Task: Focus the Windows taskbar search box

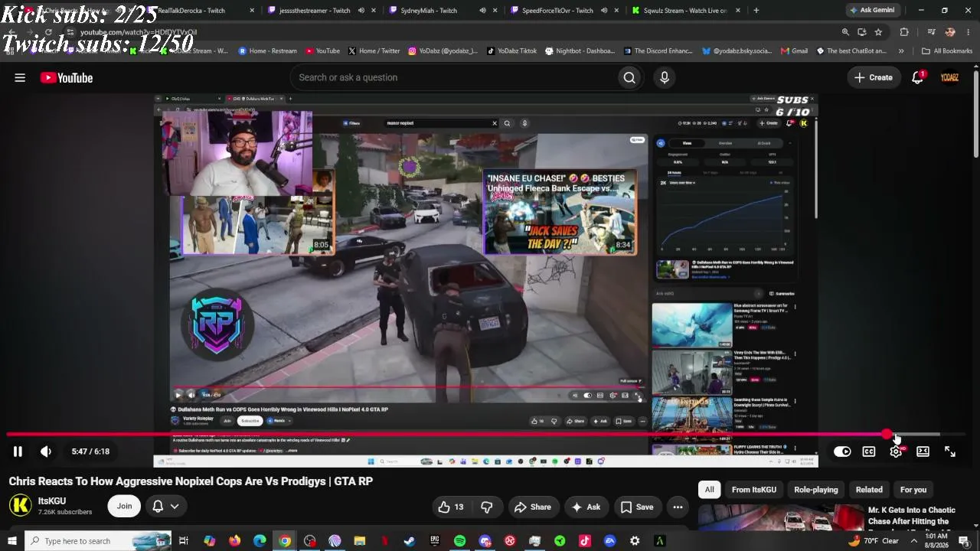Action: (98, 541)
